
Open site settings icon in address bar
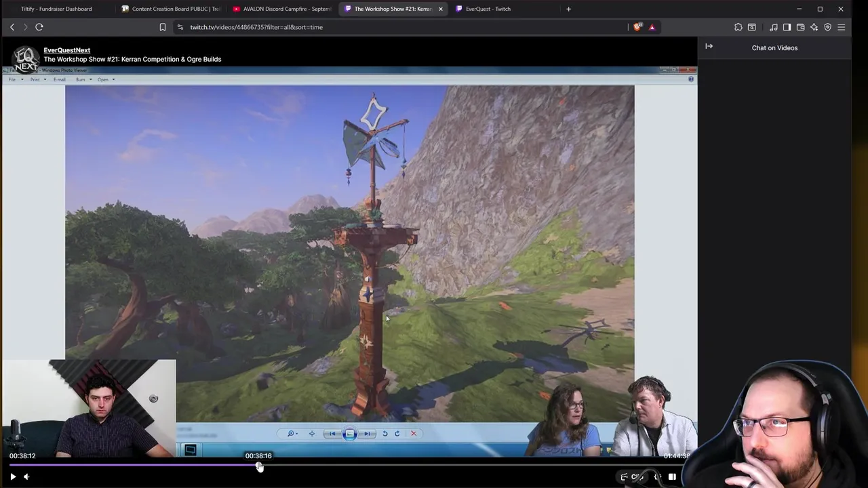pyautogui.click(x=180, y=27)
